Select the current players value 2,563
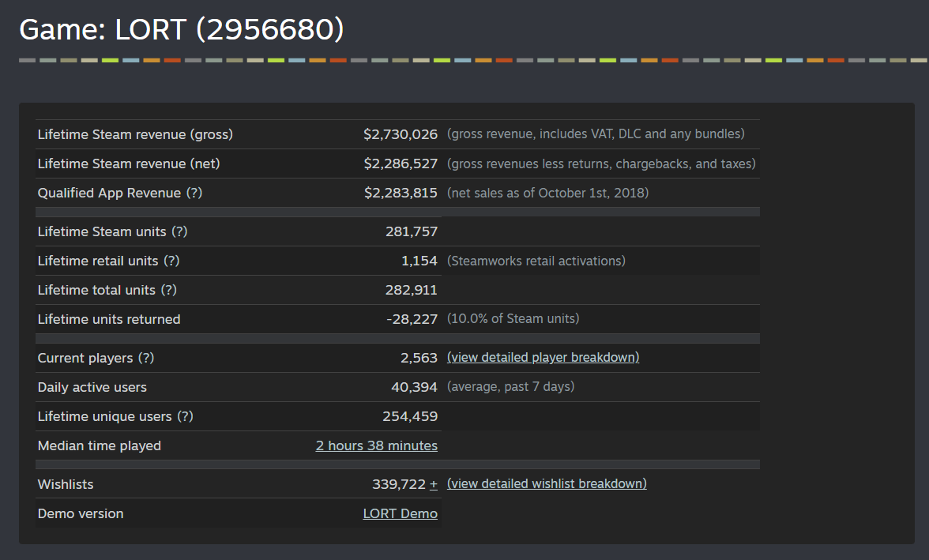The width and height of the screenshot is (929, 560). point(419,358)
